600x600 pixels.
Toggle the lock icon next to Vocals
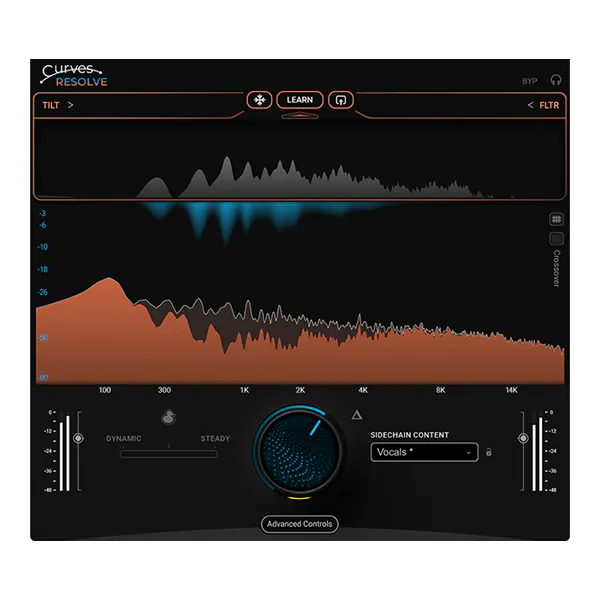tap(488, 452)
